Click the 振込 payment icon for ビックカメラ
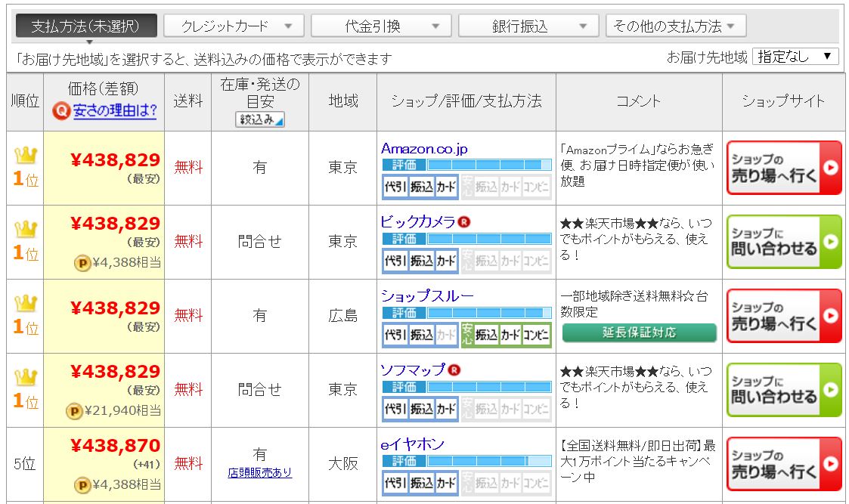The image size is (849, 504). point(421,261)
